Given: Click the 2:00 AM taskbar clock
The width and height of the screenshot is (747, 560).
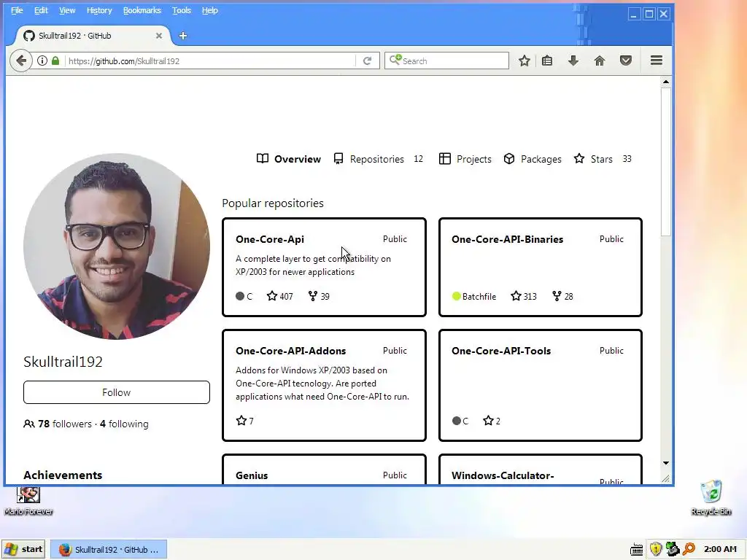Looking at the screenshot, I should tap(720, 549).
